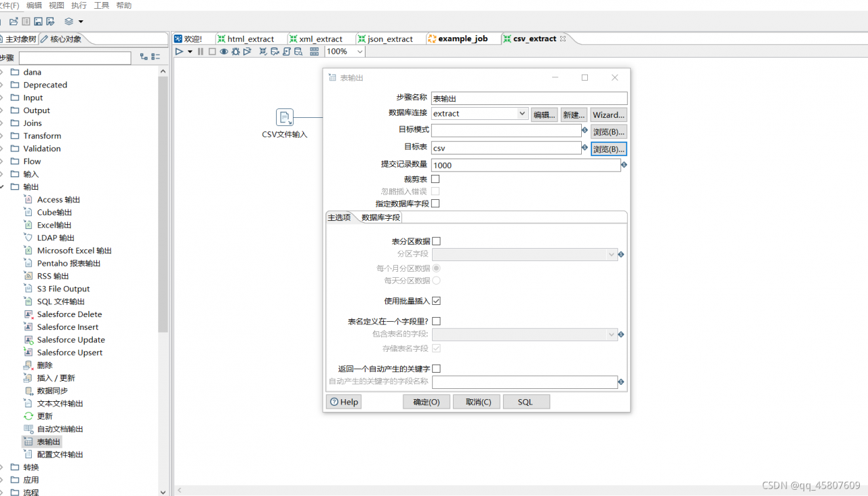
Task: Click variable icon beside 提交记录数量 field
Action: pyautogui.click(x=624, y=165)
